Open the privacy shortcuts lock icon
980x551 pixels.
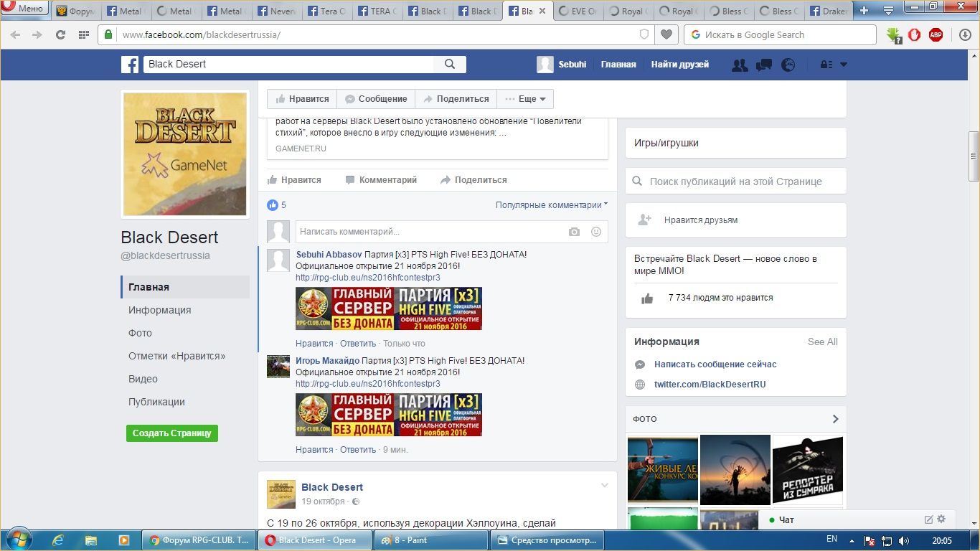pyautogui.click(x=826, y=65)
